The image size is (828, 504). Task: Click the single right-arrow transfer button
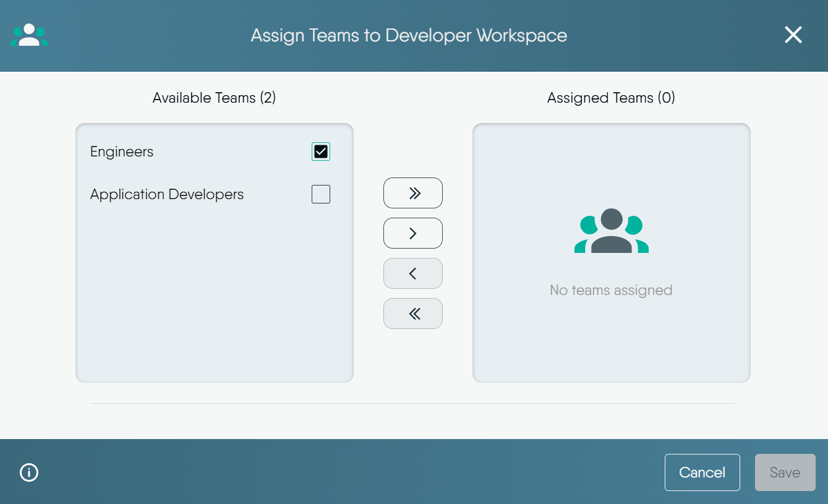[412, 233]
